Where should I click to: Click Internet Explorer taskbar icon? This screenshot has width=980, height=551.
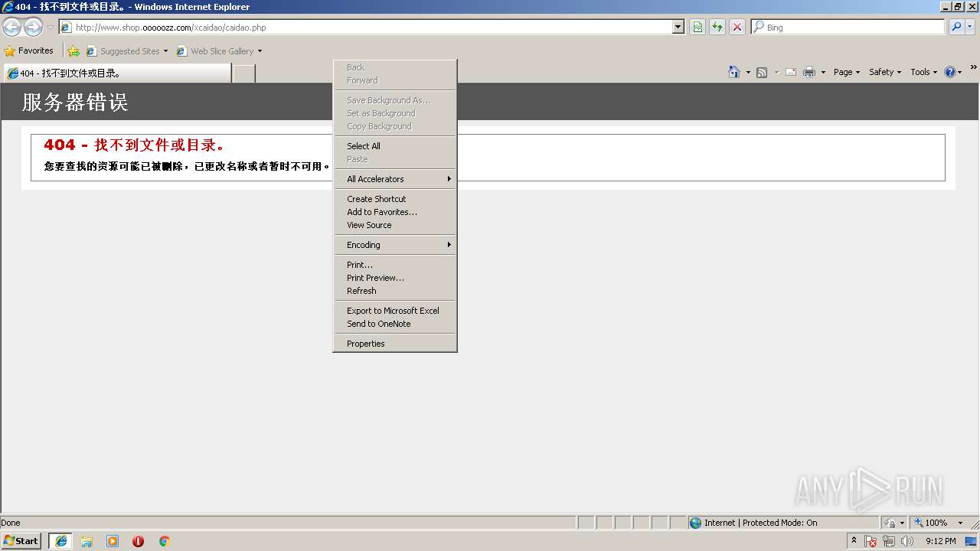61,541
